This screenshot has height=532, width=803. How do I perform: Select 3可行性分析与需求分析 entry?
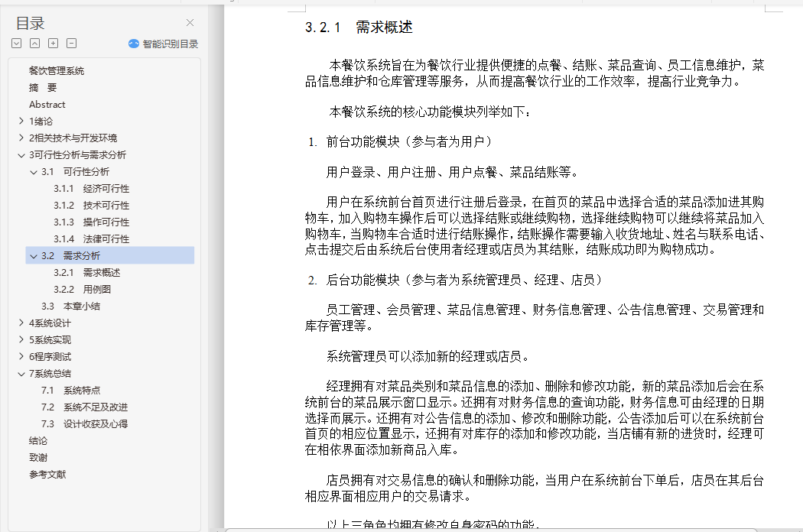click(x=77, y=154)
